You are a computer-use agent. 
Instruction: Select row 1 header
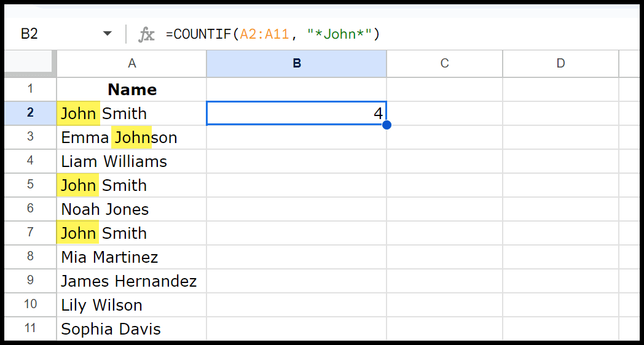click(30, 89)
